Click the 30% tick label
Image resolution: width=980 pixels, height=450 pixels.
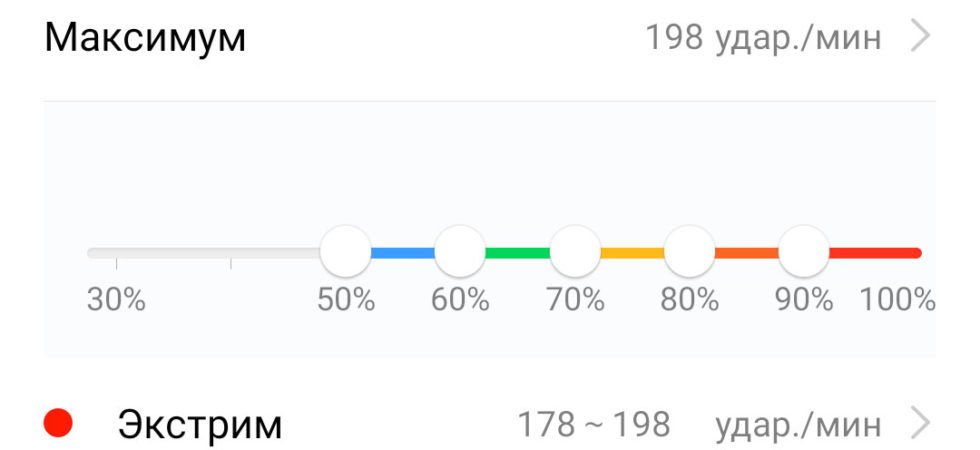(x=116, y=300)
